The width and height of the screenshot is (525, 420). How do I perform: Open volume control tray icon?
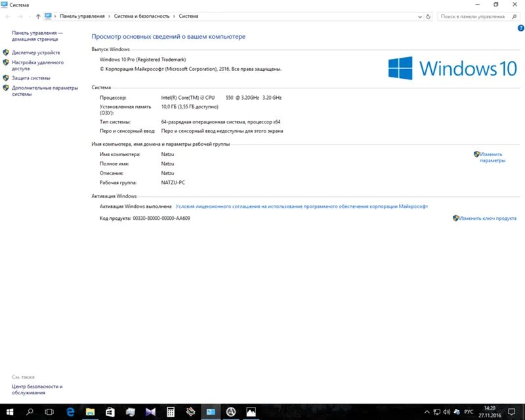pos(447,412)
